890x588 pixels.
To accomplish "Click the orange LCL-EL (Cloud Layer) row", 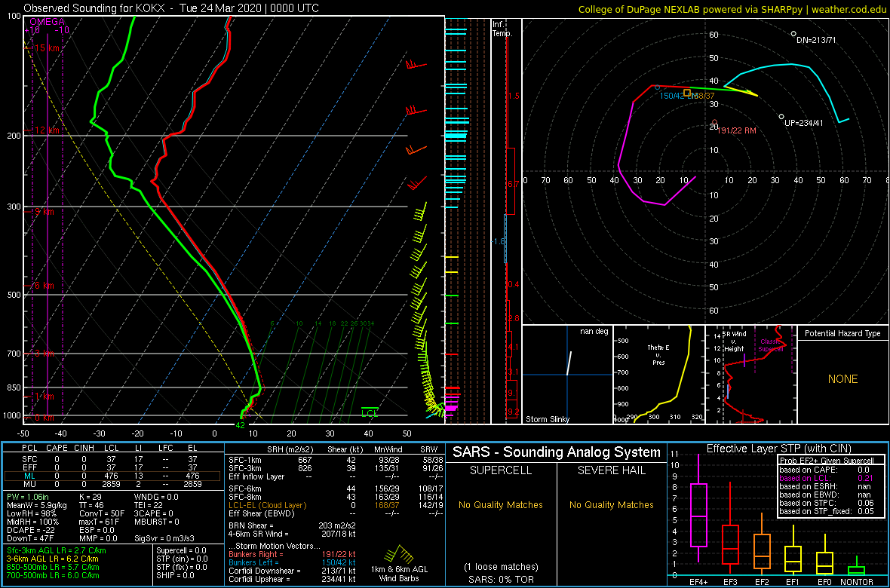I will (336, 505).
